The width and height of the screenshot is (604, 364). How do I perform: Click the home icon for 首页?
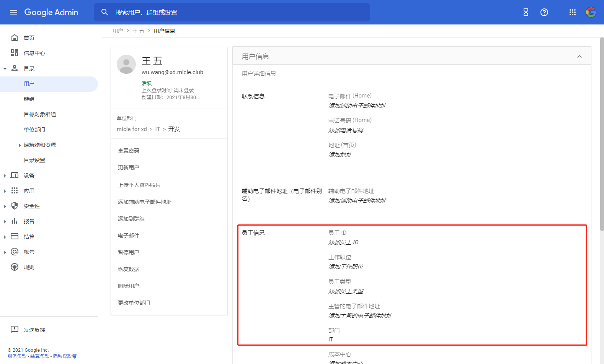[x=15, y=37]
